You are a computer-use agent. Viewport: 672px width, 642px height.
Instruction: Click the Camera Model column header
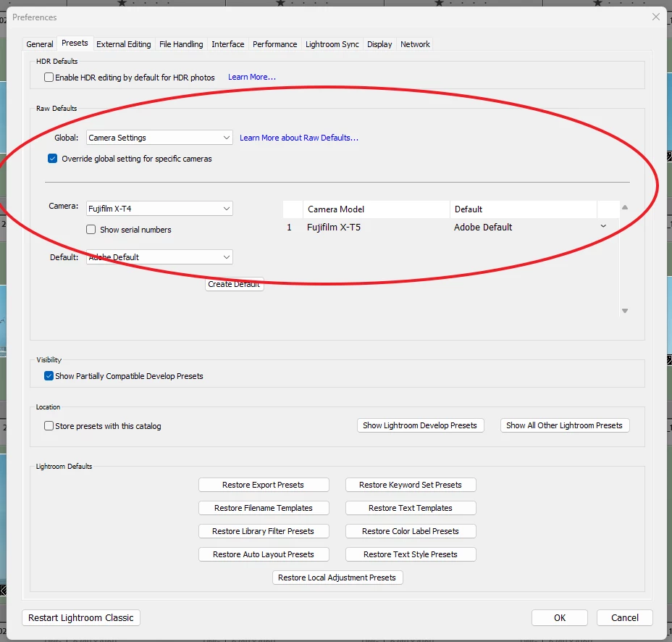(377, 209)
